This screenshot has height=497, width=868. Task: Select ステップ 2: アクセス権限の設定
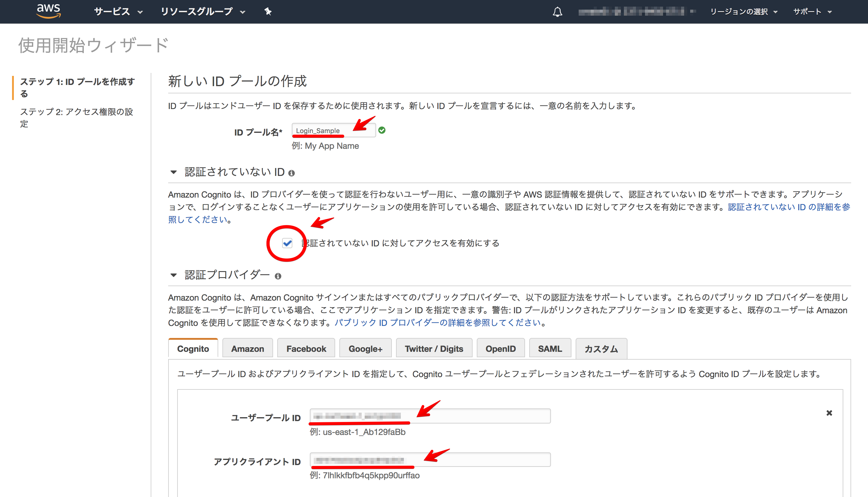pyautogui.click(x=77, y=117)
